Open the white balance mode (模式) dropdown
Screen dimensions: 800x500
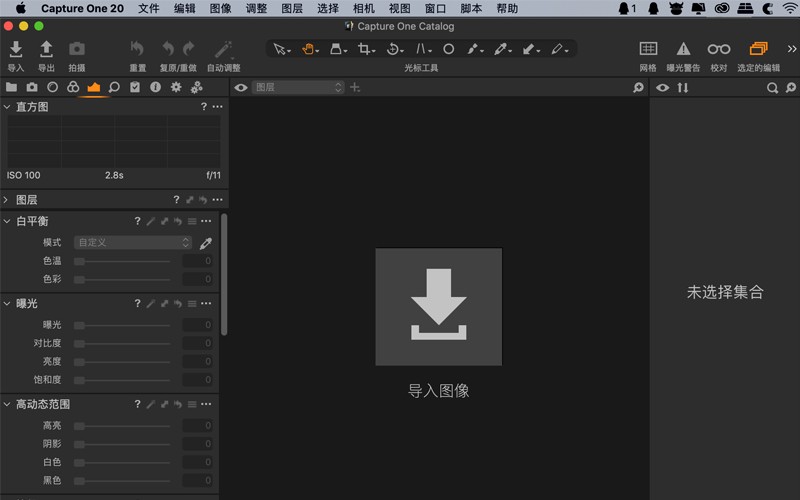pos(133,242)
